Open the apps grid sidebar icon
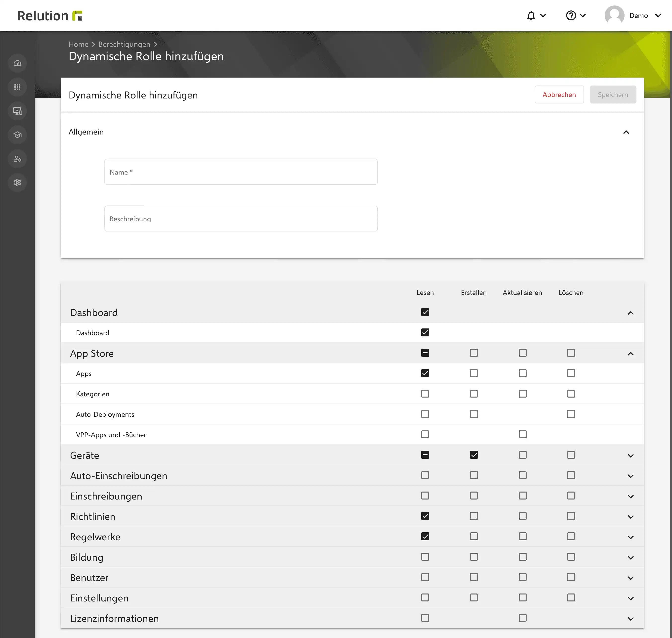Image resolution: width=672 pixels, height=638 pixels. [17, 87]
